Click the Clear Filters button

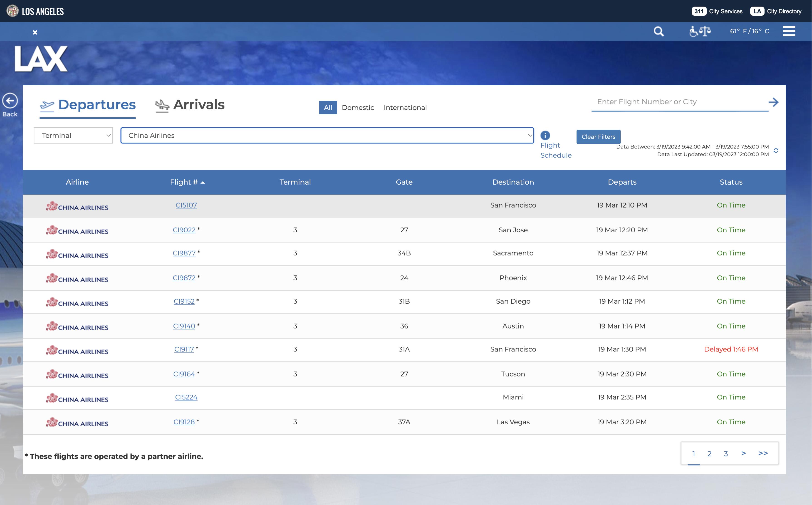pos(598,137)
